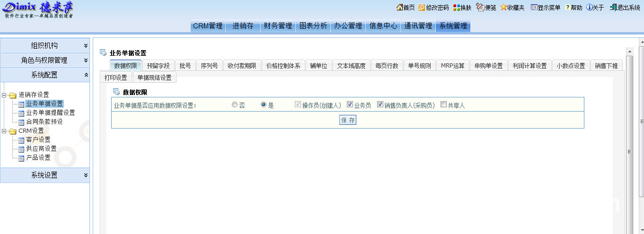Image resolution: width=644 pixels, height=234 pixels.
Task: Click the vertical scrollbar of the content panel
Action: [x=629, y=151]
